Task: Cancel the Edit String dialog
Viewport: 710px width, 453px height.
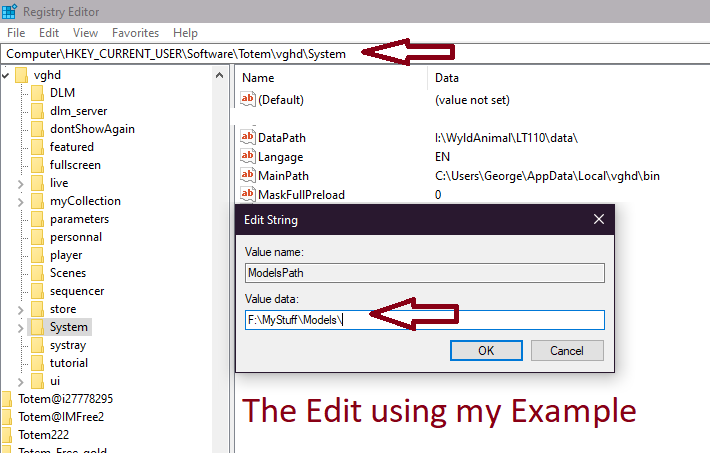Action: 566,351
